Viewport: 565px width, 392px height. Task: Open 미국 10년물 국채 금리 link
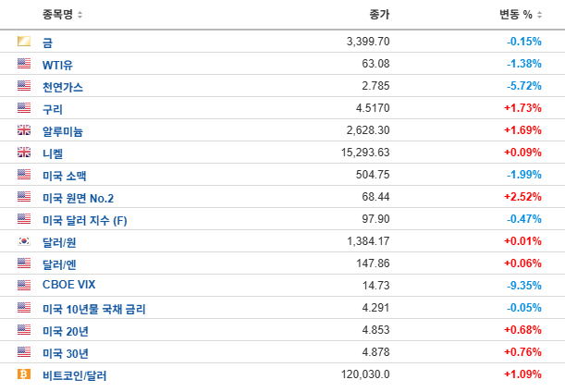tap(93, 308)
